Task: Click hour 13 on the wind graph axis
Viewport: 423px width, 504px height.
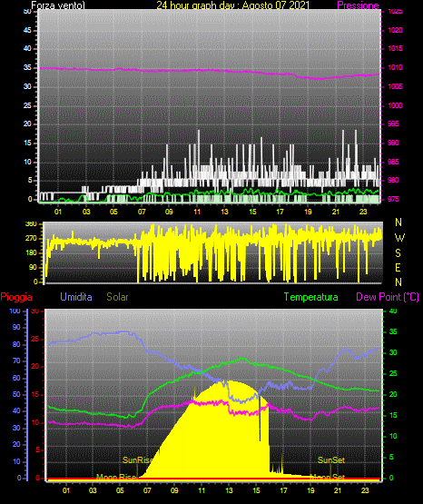Action: [x=224, y=212]
